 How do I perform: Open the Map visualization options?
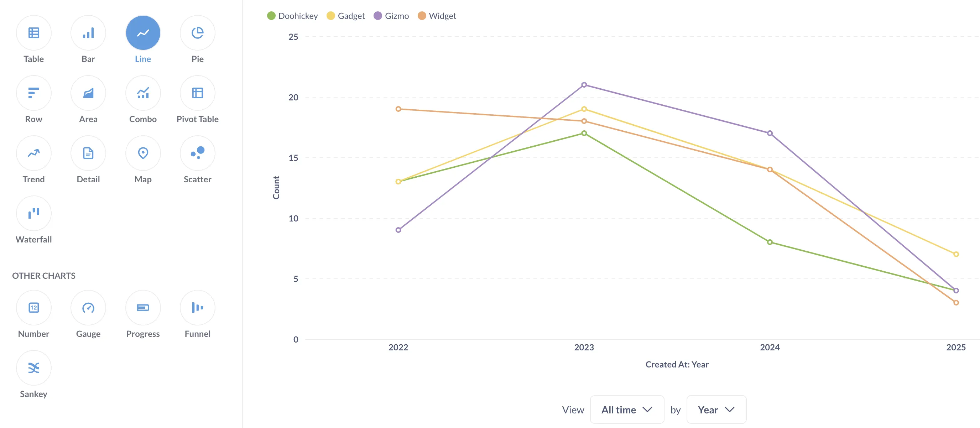coord(143,153)
